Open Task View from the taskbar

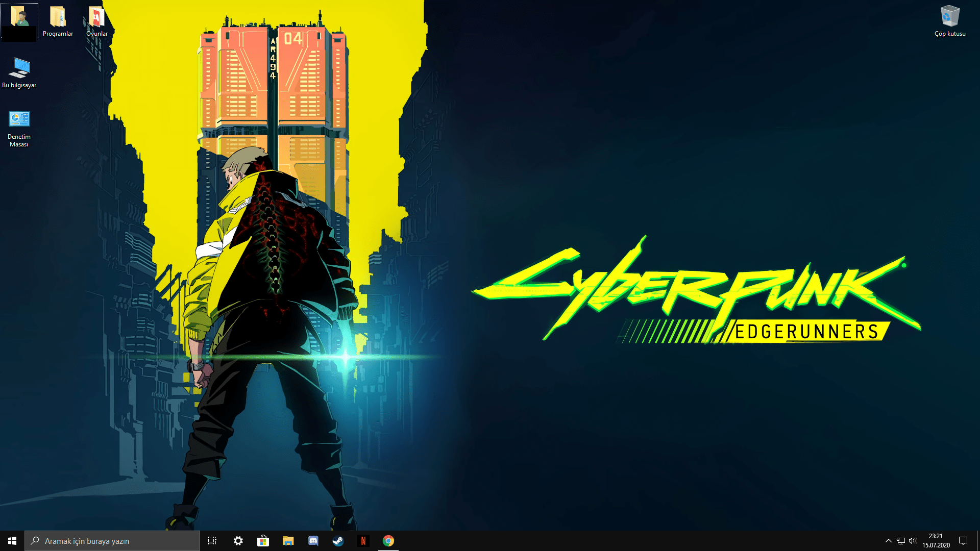click(212, 541)
